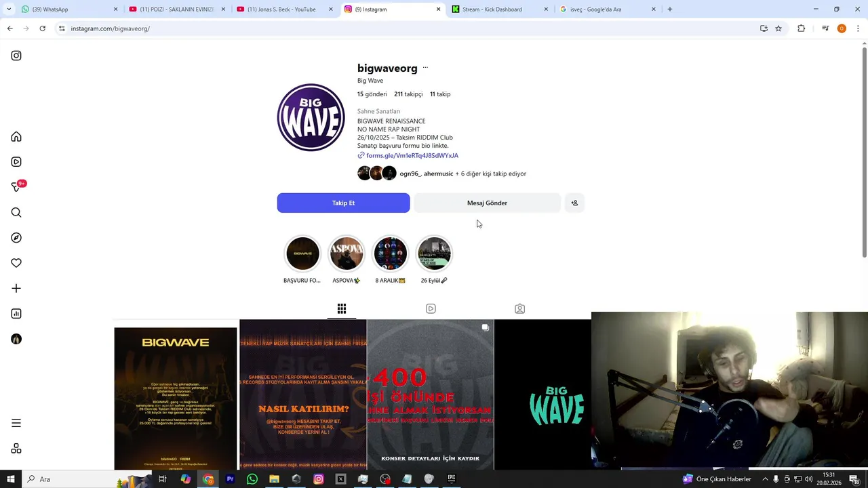Image resolution: width=868 pixels, height=488 pixels.
Task: Open the 211 takipçi followers list
Action: pos(408,94)
